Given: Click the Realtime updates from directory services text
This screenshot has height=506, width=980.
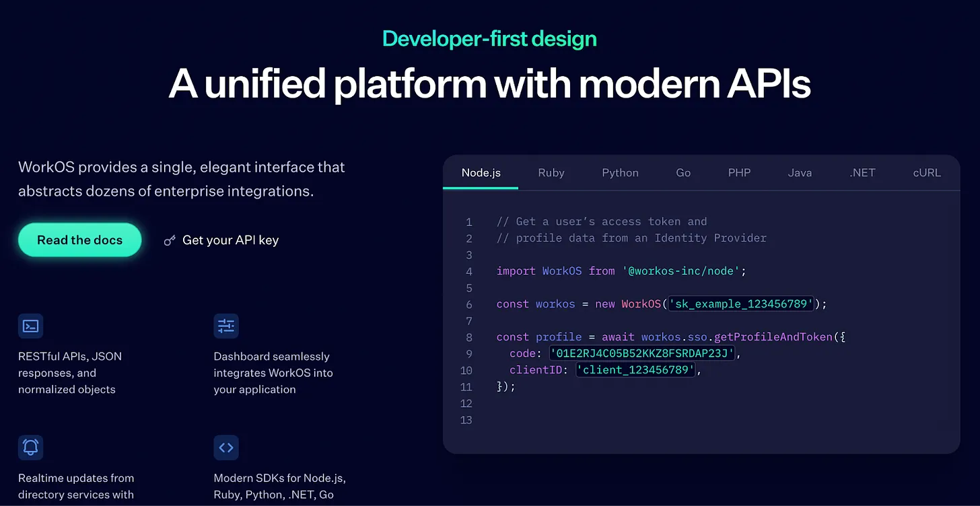Looking at the screenshot, I should pos(76,486).
